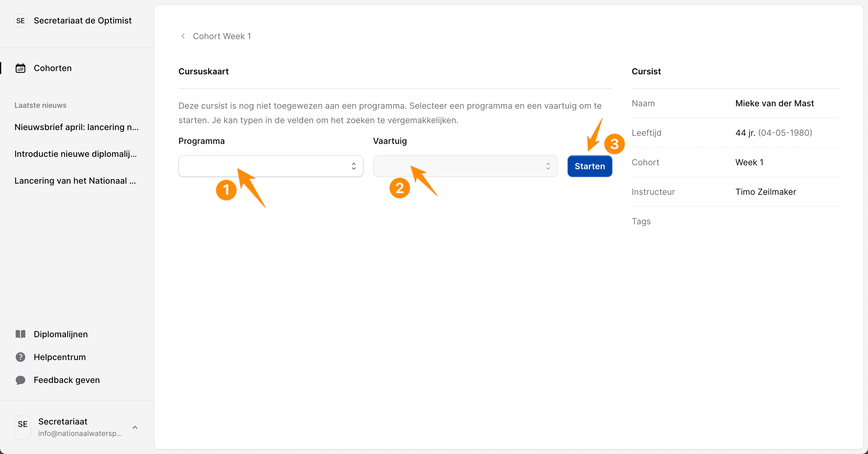The image size is (868, 454).
Task: Open Lancering van het Nationaal news item
Action: [x=75, y=181]
